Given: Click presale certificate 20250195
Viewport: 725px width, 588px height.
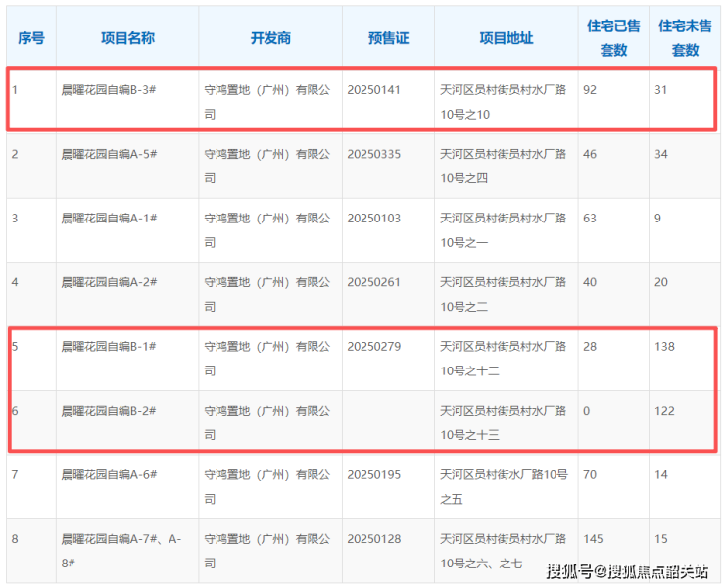Looking at the screenshot, I should click(x=374, y=474).
